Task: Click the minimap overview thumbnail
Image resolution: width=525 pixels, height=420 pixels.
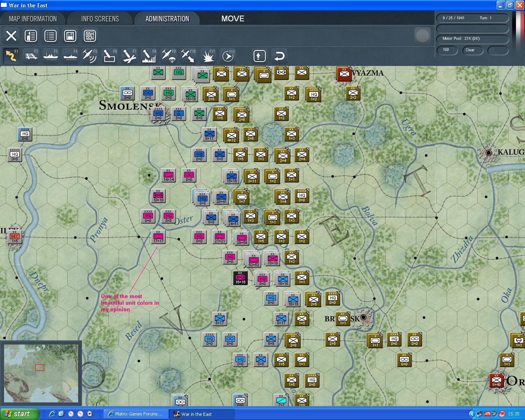Action: point(41,373)
